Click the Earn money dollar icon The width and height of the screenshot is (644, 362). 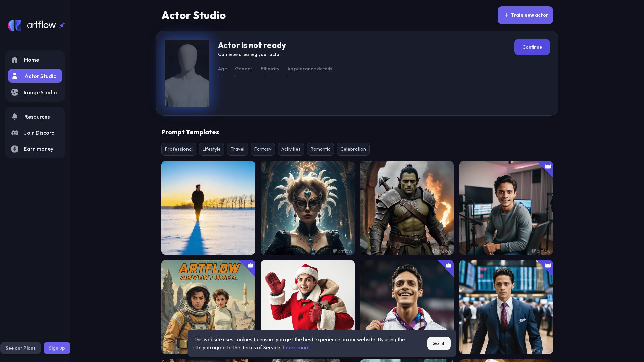15,149
